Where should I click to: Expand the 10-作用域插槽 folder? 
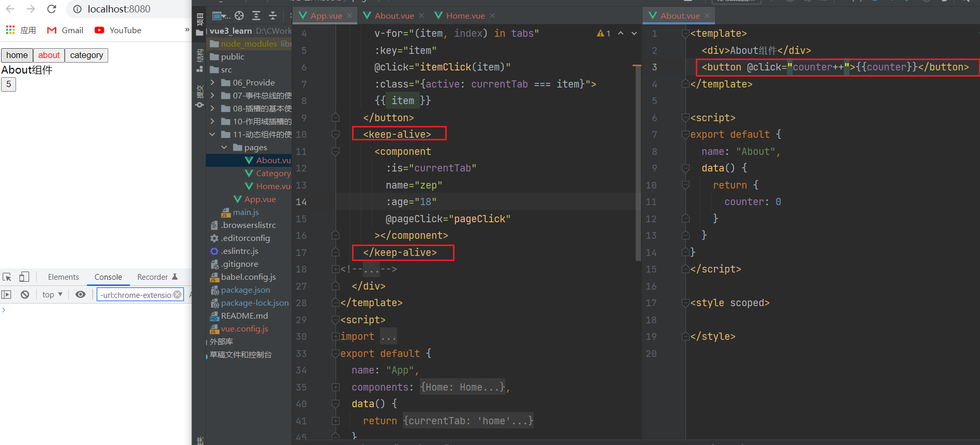click(x=212, y=121)
